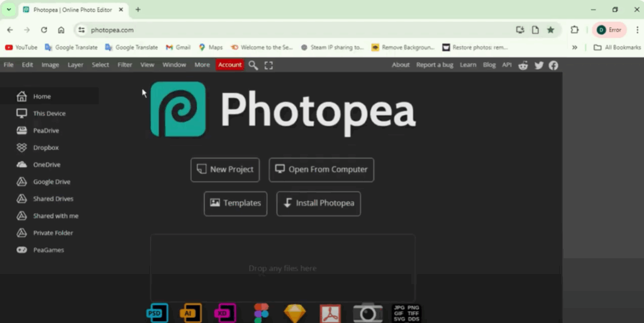Click the PSD format icon

pyautogui.click(x=157, y=313)
